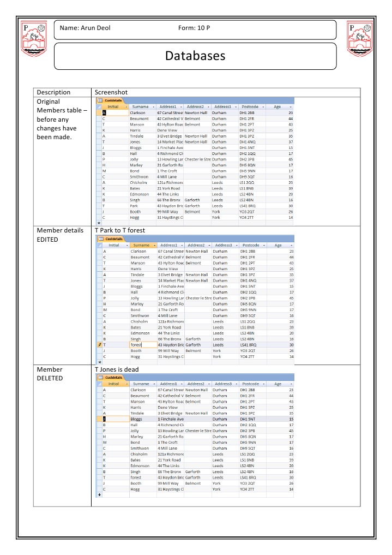Click the school crest logo nearest Form: 10 P

[x=360, y=39]
